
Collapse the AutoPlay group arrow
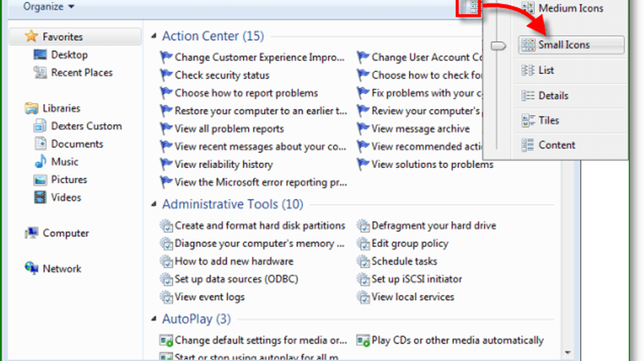(153, 319)
